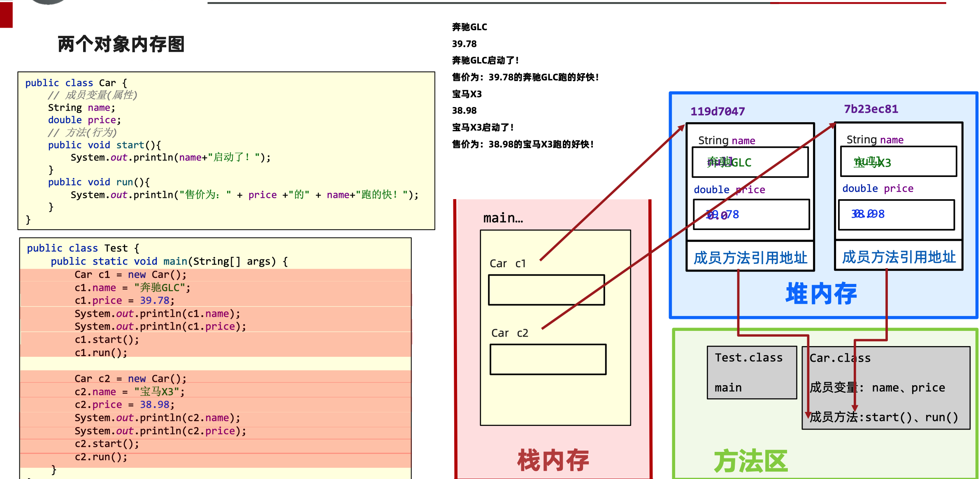Select the 宝马X3 name value box
Screen dimensions: 980x479
tap(898, 162)
